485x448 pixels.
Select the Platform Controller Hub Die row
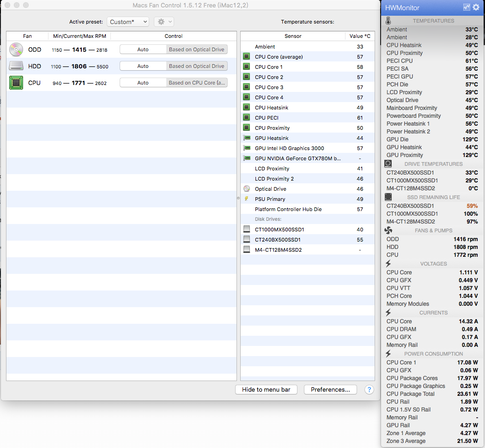tap(308, 209)
